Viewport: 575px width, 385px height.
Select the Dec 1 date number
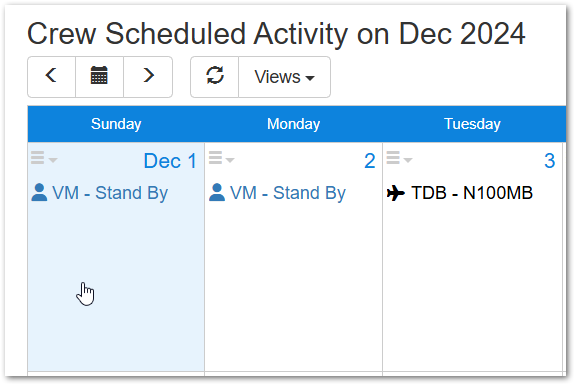click(x=171, y=161)
